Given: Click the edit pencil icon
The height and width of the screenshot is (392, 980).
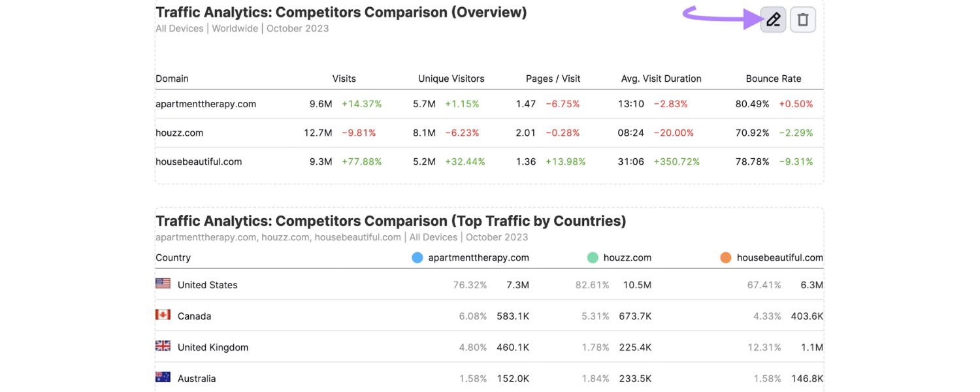Looking at the screenshot, I should click(772, 19).
